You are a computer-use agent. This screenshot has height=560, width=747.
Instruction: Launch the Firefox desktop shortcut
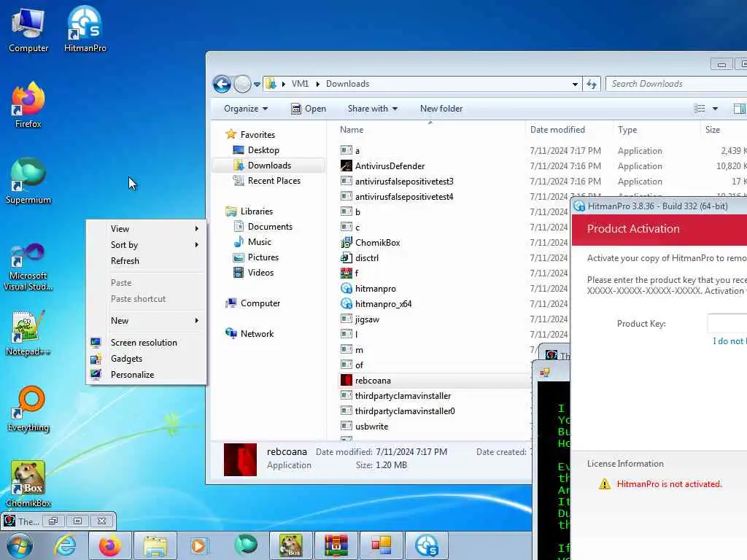[x=28, y=106]
